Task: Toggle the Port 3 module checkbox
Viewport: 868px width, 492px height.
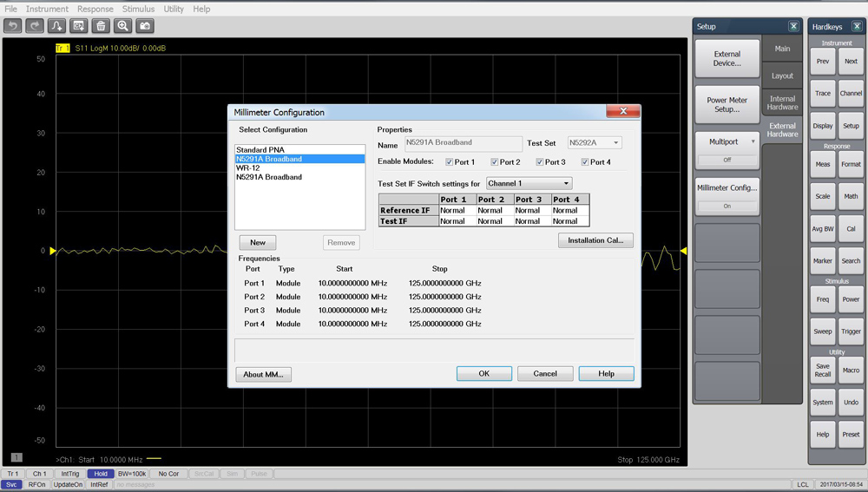Action: pos(540,162)
